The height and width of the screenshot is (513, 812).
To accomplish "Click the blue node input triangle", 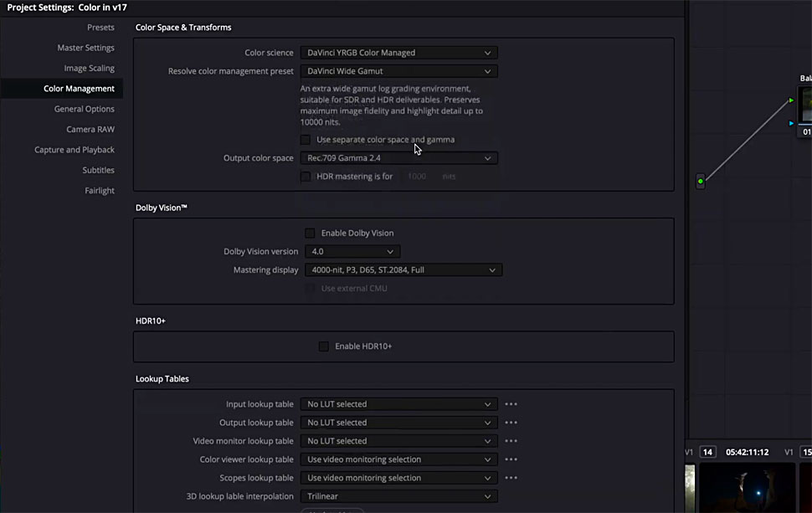I will coord(791,123).
